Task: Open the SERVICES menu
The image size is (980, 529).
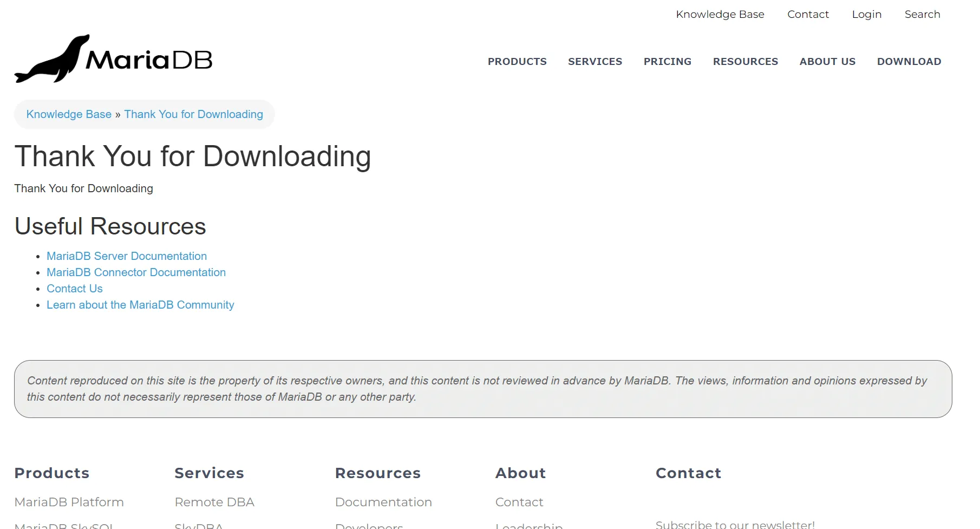Action: click(x=594, y=62)
